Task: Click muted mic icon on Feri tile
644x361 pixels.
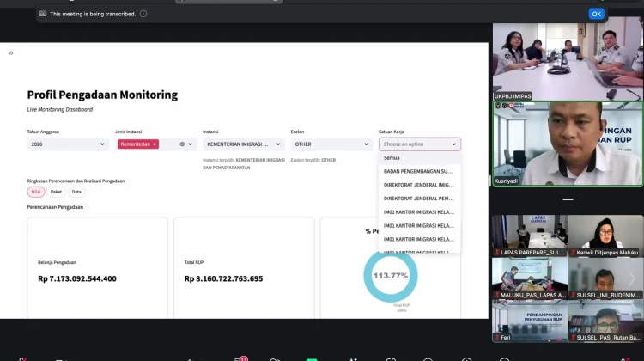Action: click(497, 338)
